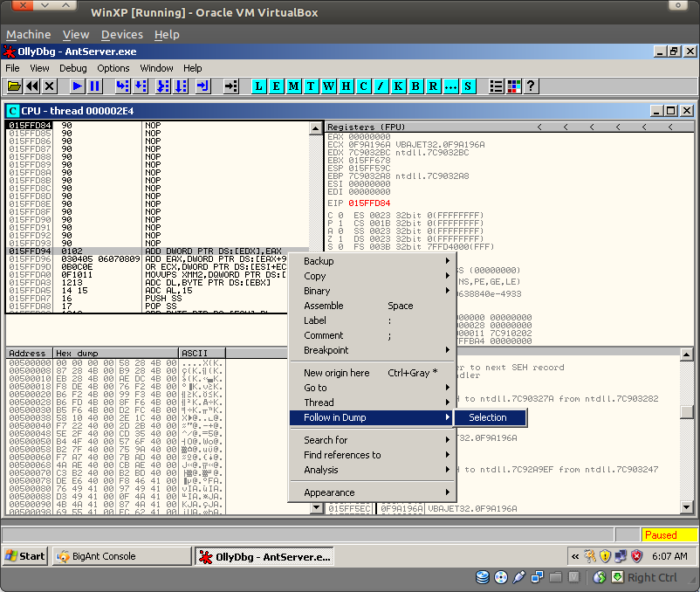The width and height of the screenshot is (700, 592).
Task: Choose Selection in Follow in Dump submenu
Action: (491, 417)
